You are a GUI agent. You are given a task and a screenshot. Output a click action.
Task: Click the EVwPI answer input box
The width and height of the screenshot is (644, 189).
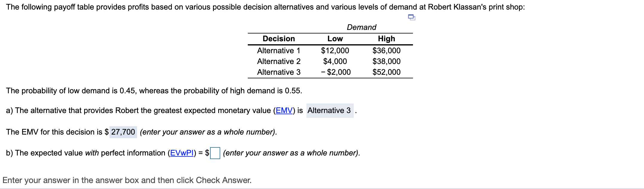(215, 153)
